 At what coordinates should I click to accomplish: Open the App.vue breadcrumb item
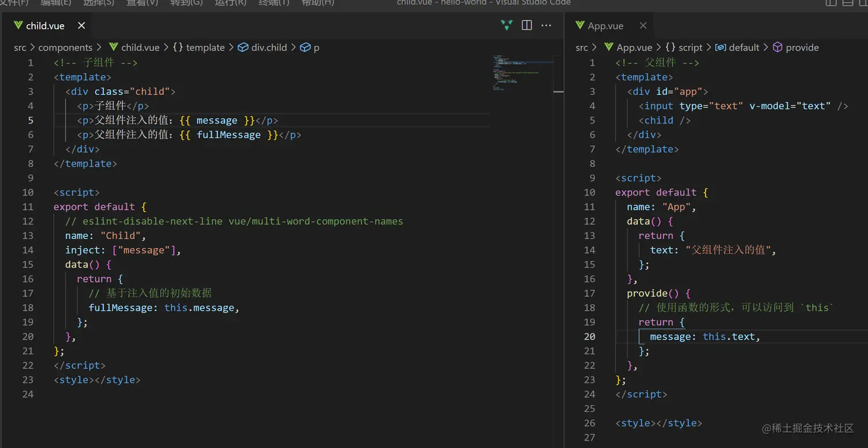(x=629, y=48)
